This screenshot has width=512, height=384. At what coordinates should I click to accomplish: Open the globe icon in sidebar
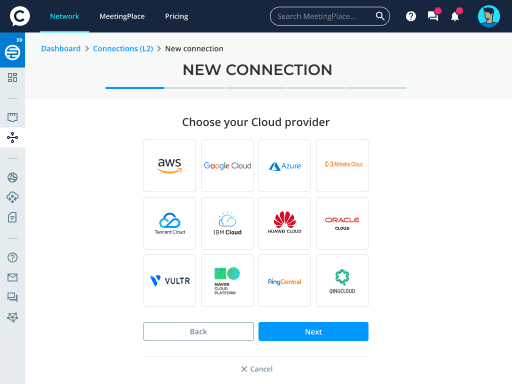pos(12,177)
